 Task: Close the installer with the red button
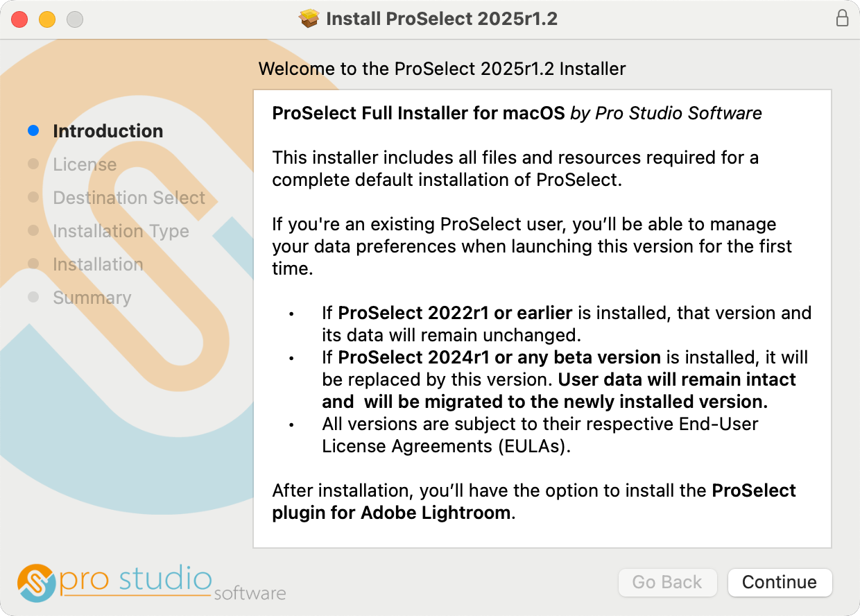click(19, 19)
